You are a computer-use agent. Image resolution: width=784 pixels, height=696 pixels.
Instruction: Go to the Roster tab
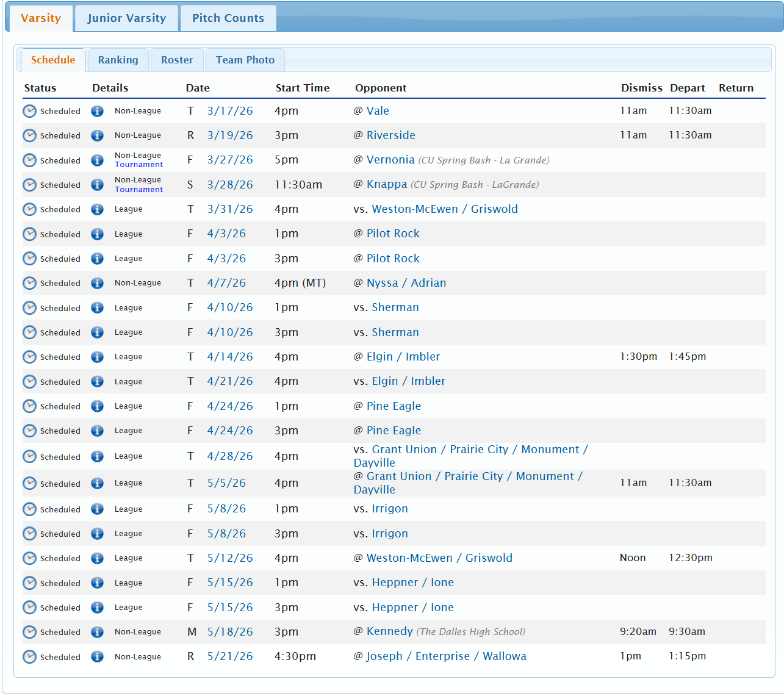(x=177, y=60)
